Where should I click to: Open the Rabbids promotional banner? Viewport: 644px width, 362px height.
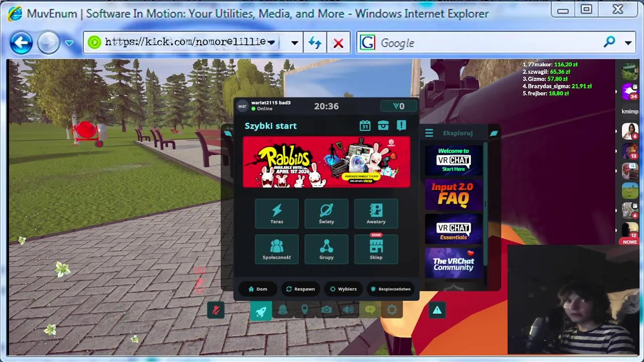tap(327, 162)
